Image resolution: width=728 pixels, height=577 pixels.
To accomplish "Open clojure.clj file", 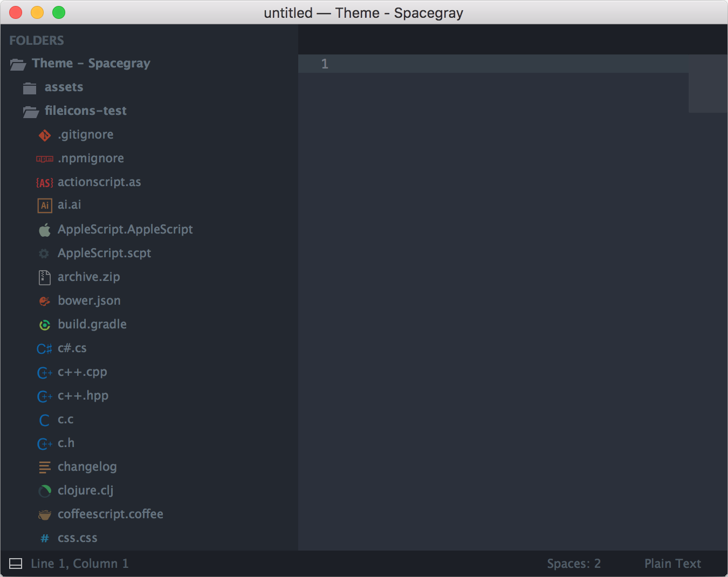I will coord(86,490).
